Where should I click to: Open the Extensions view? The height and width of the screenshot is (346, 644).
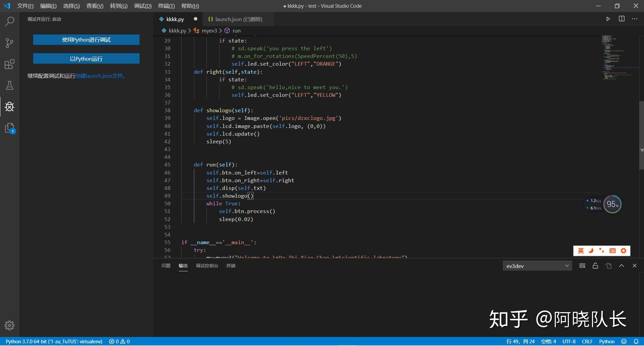[x=9, y=64]
